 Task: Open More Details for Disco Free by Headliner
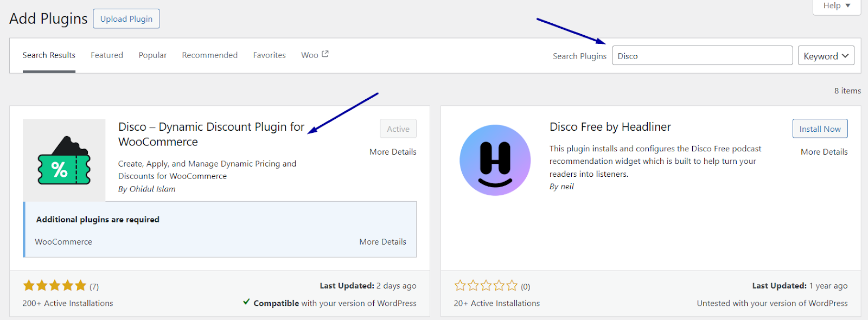coord(824,152)
